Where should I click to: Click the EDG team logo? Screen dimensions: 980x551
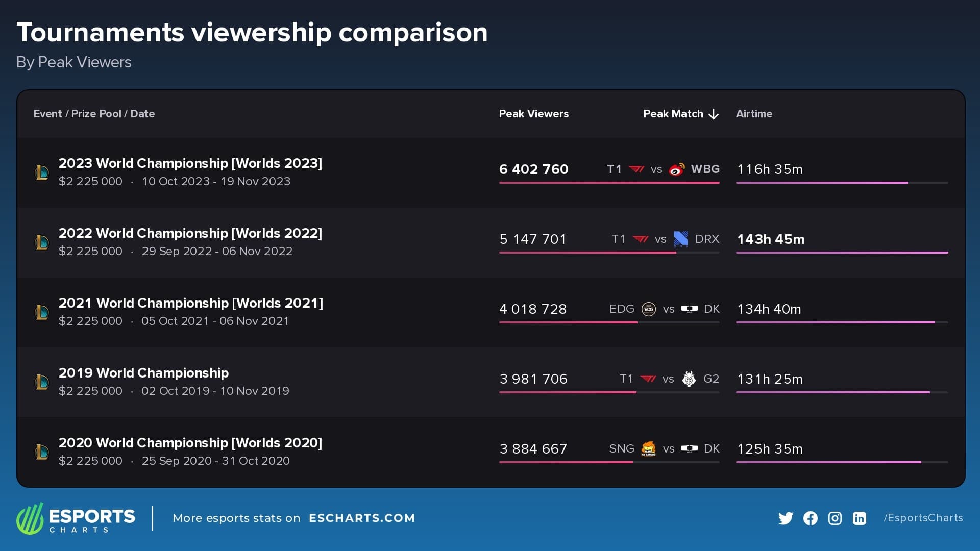[x=648, y=309]
